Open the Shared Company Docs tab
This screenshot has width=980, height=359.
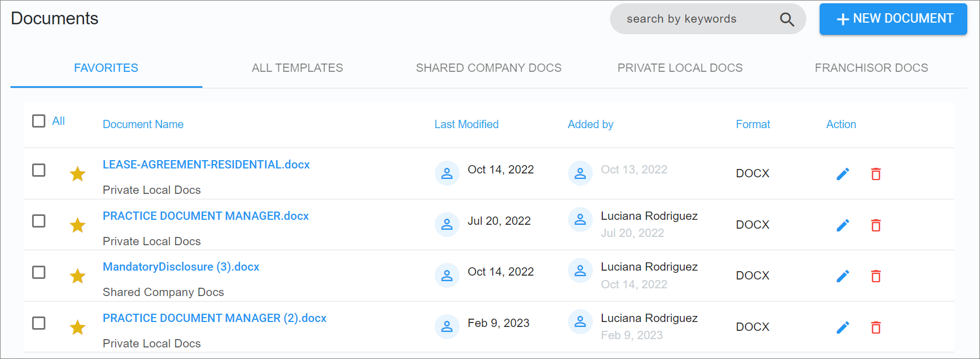pos(488,68)
